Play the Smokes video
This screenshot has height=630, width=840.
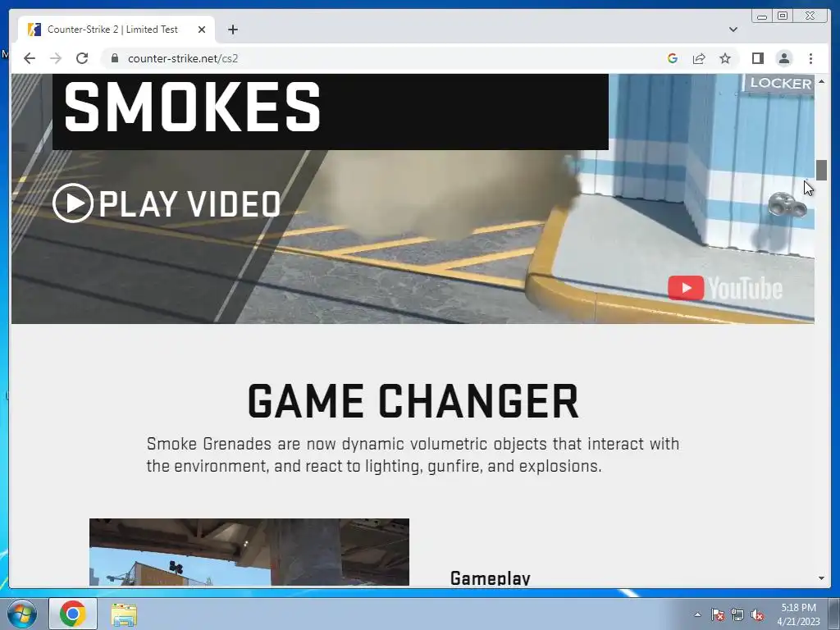(167, 203)
